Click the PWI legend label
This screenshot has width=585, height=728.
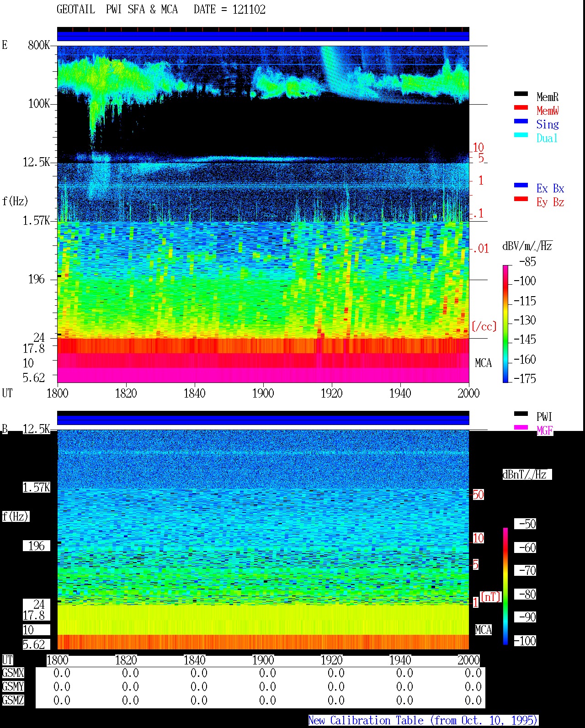pyautogui.click(x=544, y=417)
